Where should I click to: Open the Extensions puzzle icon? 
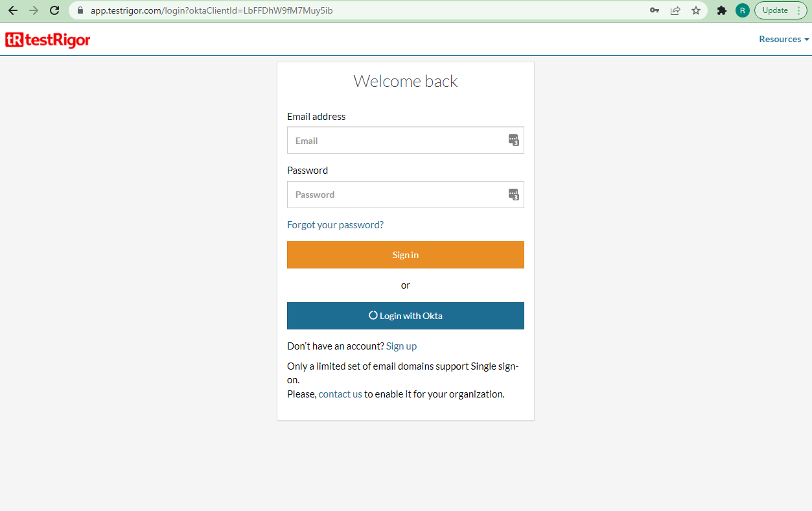pos(722,10)
